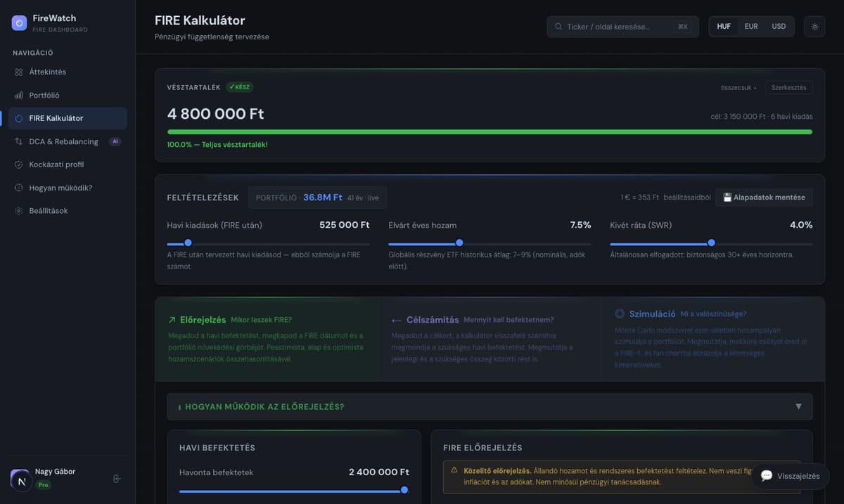Viewport: 844px width, 504px height.
Task: Click the Kivét ráta SWR slider handle
Action: pyautogui.click(x=711, y=243)
